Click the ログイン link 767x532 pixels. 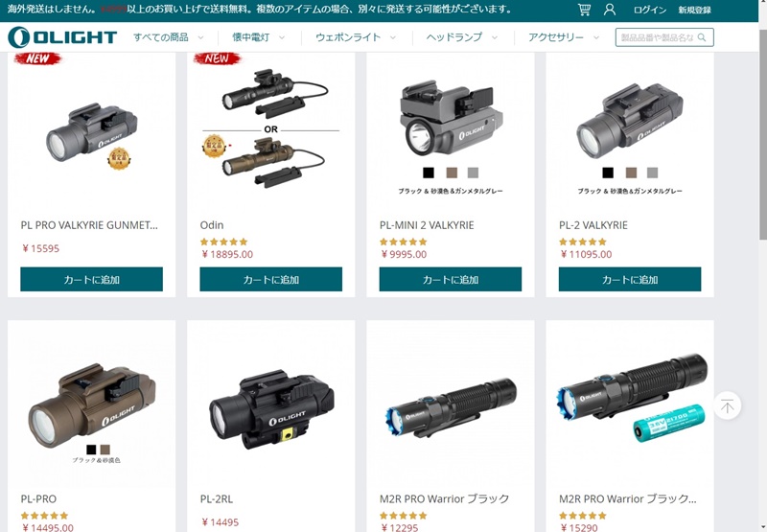[x=650, y=10]
